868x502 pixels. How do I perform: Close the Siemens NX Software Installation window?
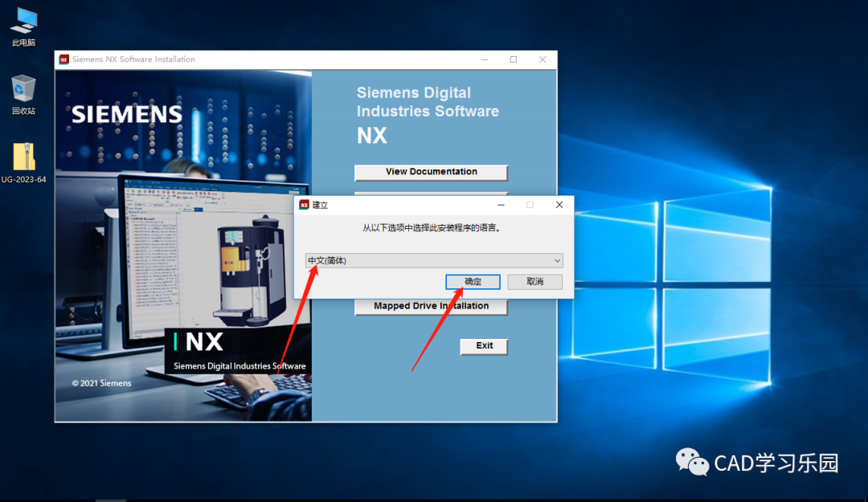coord(542,59)
